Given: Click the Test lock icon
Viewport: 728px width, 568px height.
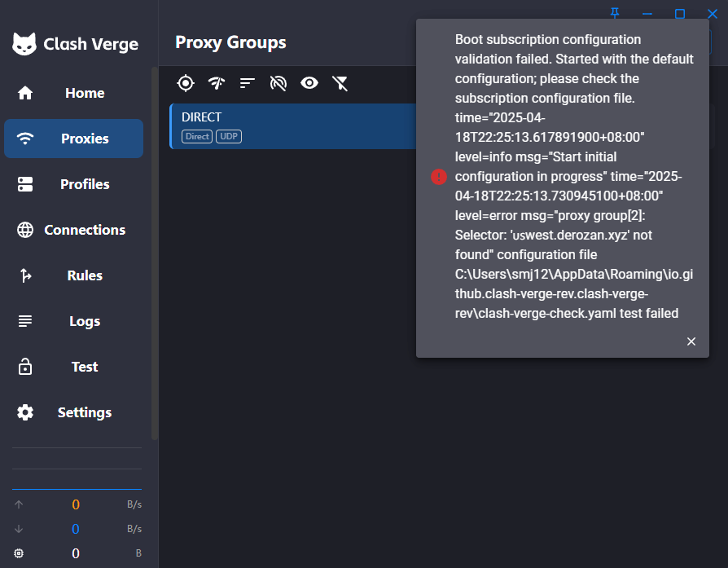Looking at the screenshot, I should click(x=25, y=367).
